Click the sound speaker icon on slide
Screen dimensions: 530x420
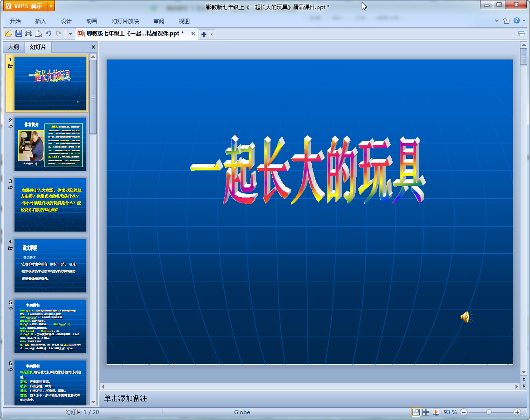(466, 317)
